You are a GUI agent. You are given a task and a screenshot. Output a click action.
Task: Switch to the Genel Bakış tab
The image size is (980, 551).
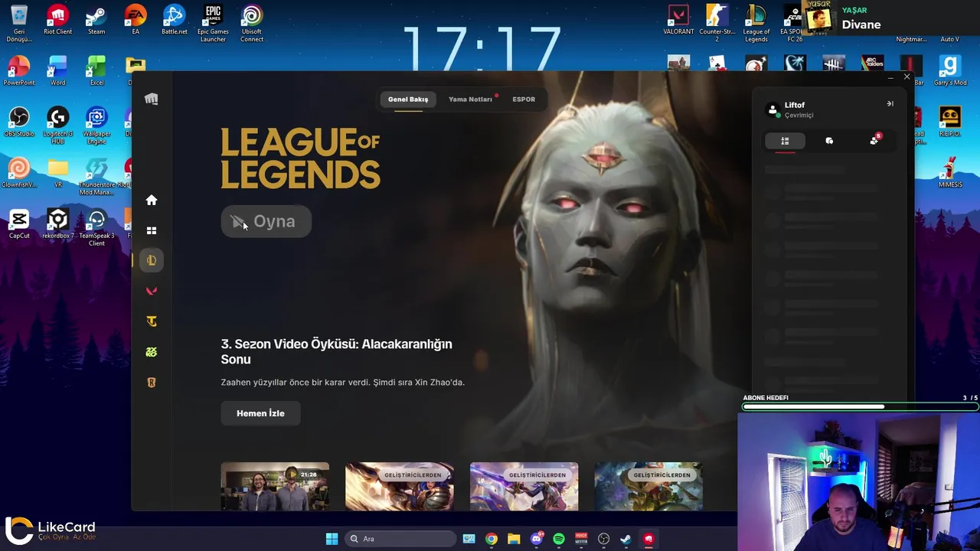click(408, 99)
